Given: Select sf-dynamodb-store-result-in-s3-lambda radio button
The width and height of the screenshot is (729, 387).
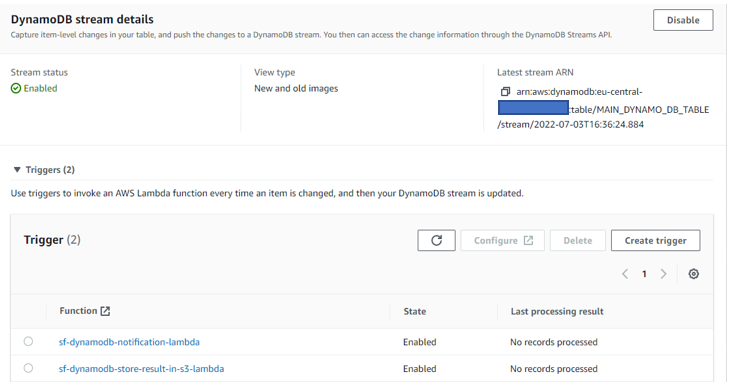Looking at the screenshot, I should [28, 368].
